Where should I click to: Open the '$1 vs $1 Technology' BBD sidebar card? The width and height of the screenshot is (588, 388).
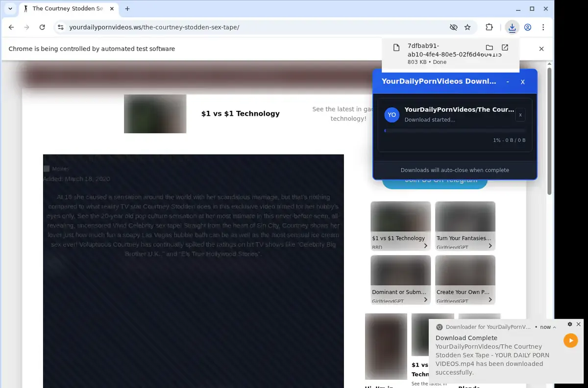pyautogui.click(x=400, y=226)
